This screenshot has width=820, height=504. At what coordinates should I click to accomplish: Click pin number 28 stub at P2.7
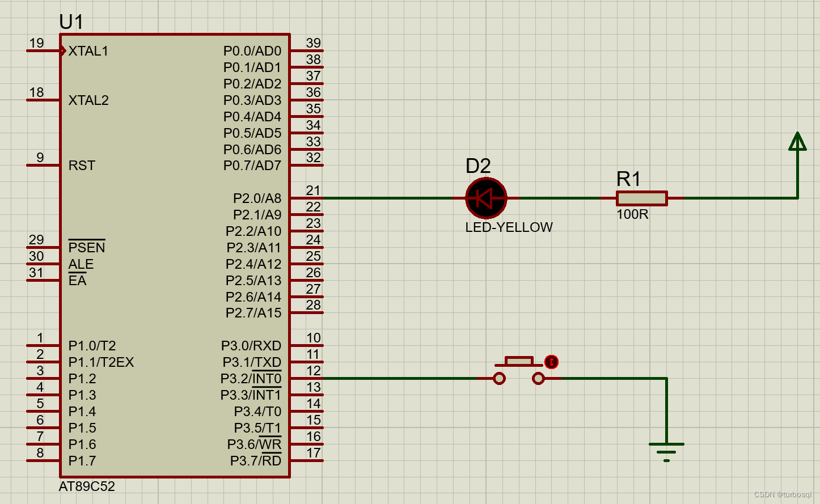tap(306, 313)
